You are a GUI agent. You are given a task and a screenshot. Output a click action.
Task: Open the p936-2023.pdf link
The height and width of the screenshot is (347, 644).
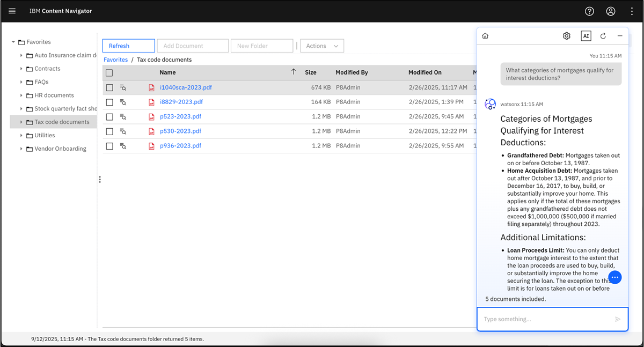click(181, 146)
